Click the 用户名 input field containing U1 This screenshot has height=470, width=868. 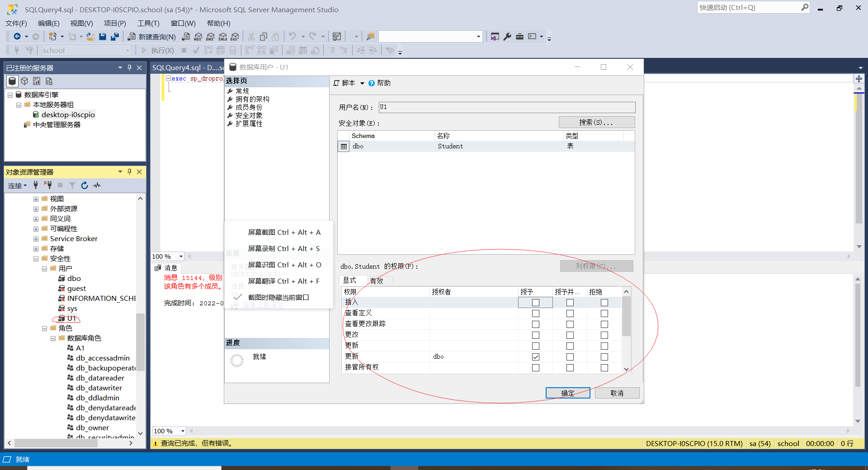pos(506,107)
